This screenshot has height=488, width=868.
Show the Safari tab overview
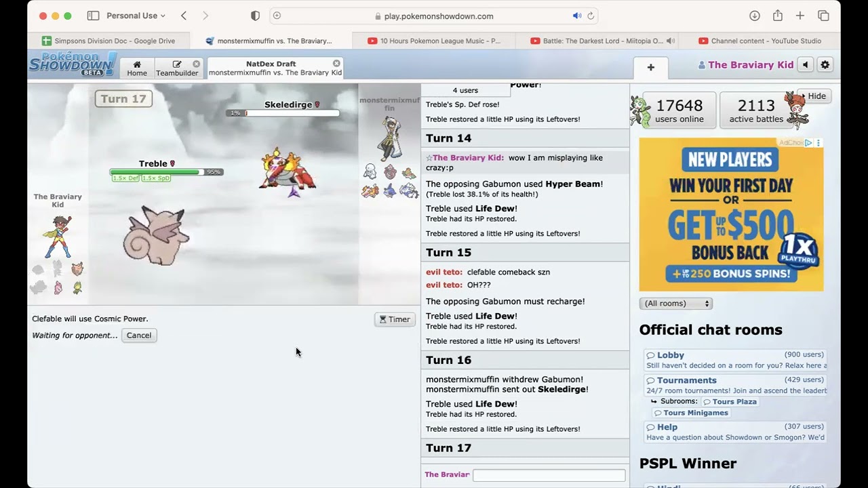pyautogui.click(x=823, y=16)
